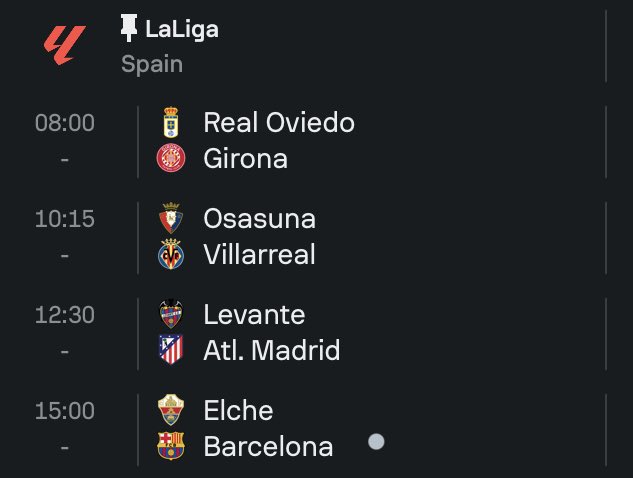Click the Girona club crest
This screenshot has height=478, width=633.
[x=171, y=158]
